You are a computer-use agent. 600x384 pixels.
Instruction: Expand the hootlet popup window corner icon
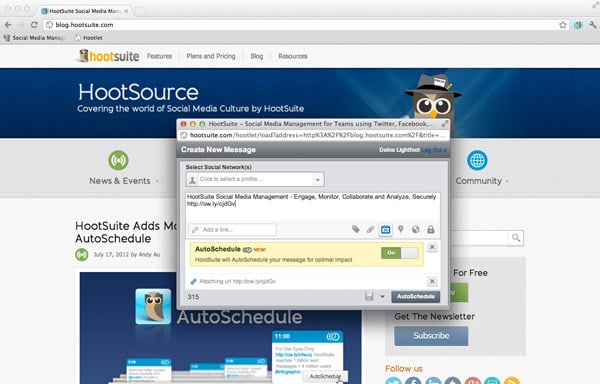(x=445, y=124)
